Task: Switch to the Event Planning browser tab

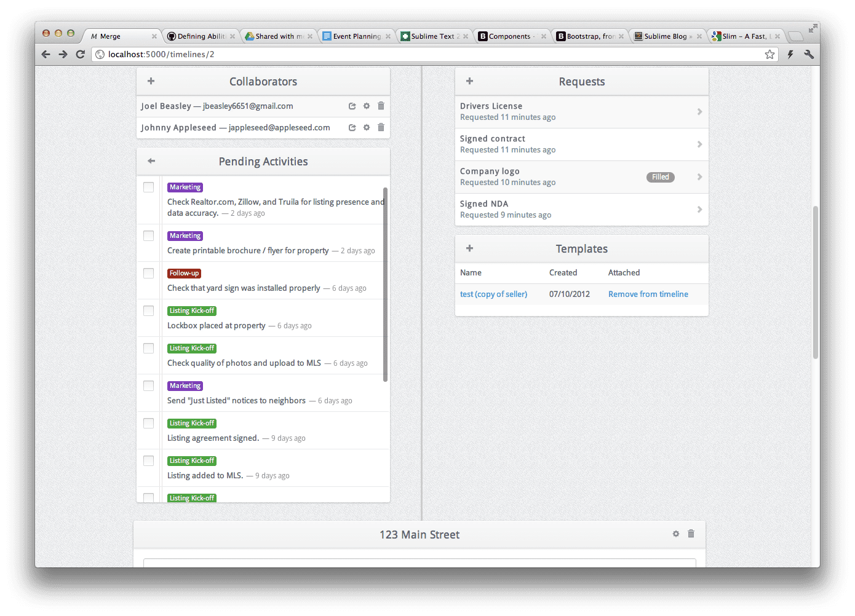Action: click(x=357, y=36)
